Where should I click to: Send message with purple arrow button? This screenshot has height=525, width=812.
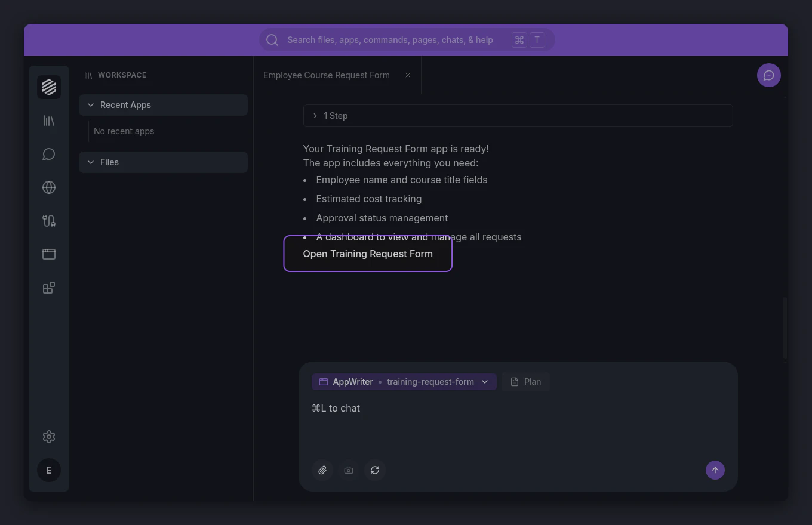[x=715, y=470]
